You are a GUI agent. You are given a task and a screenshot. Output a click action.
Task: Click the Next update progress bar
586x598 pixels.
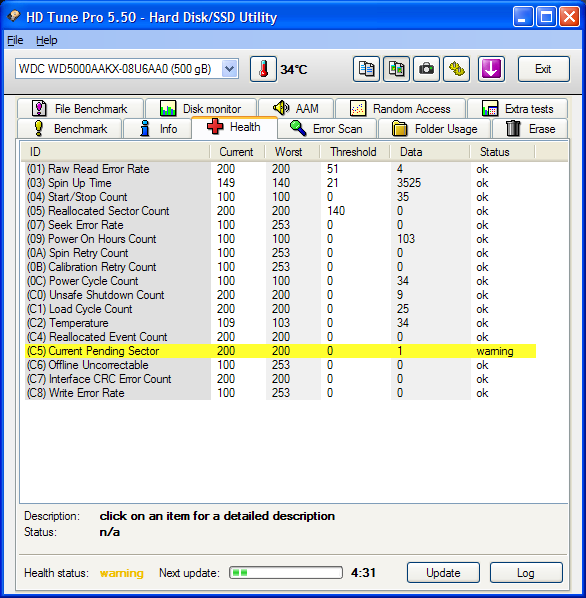pyautogui.click(x=286, y=572)
